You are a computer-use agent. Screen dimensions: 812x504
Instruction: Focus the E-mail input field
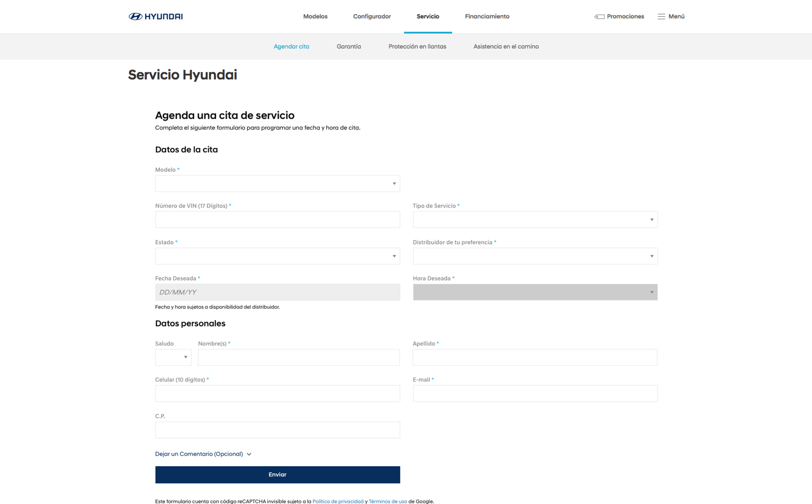point(535,394)
